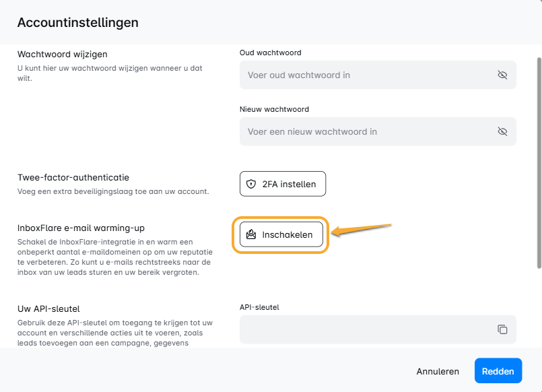Save settings with the Redden button
The width and height of the screenshot is (542, 392).
(498, 371)
